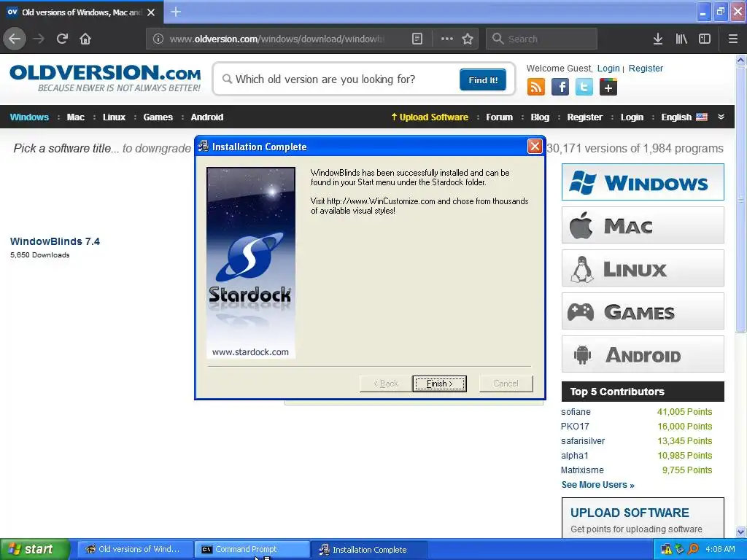Open the Windows XP start button
747x560 pixels.
[x=34, y=549]
